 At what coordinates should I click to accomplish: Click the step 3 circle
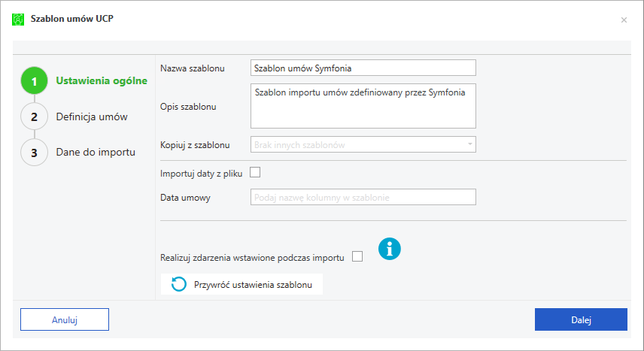(34, 153)
